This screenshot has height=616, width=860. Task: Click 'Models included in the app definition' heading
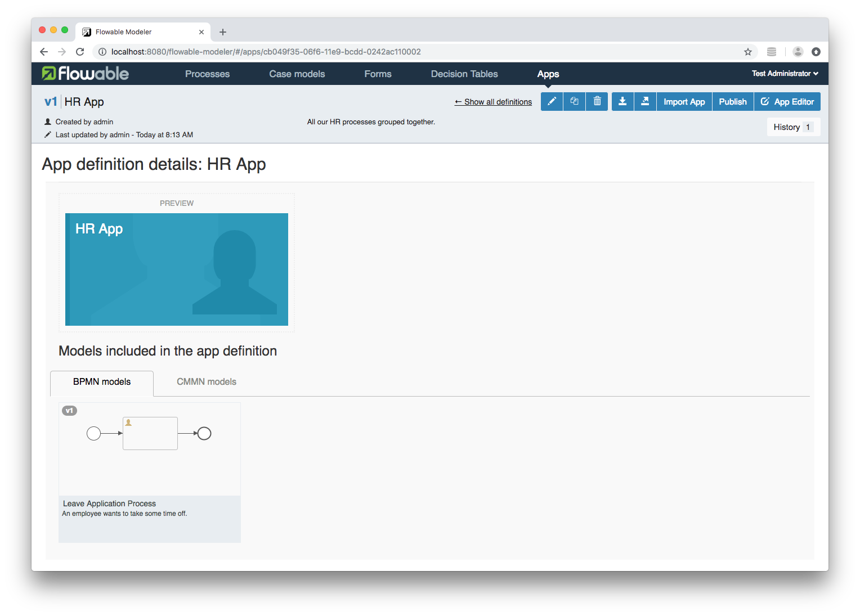(168, 351)
